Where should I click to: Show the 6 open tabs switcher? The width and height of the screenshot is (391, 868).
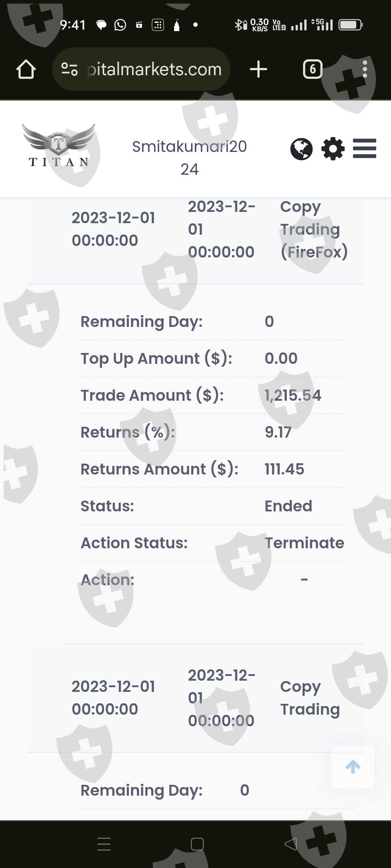click(x=312, y=69)
